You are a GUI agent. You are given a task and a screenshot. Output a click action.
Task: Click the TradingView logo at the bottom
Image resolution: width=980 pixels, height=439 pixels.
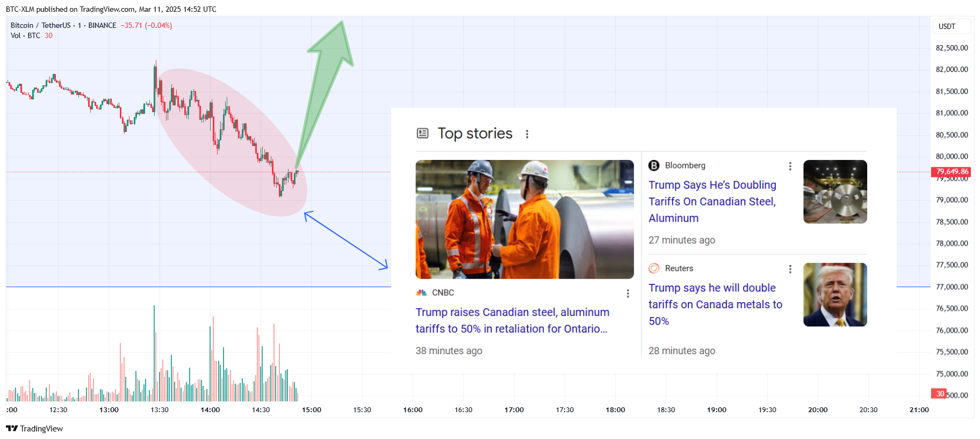34,428
